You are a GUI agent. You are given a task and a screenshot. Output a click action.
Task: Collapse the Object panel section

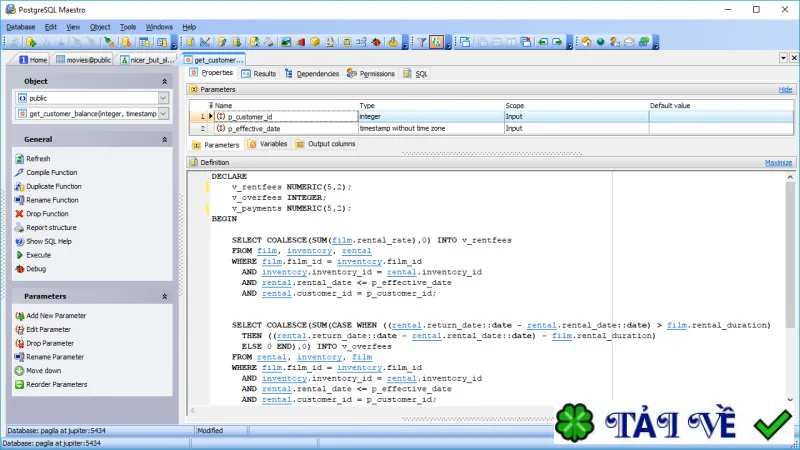coord(164,82)
